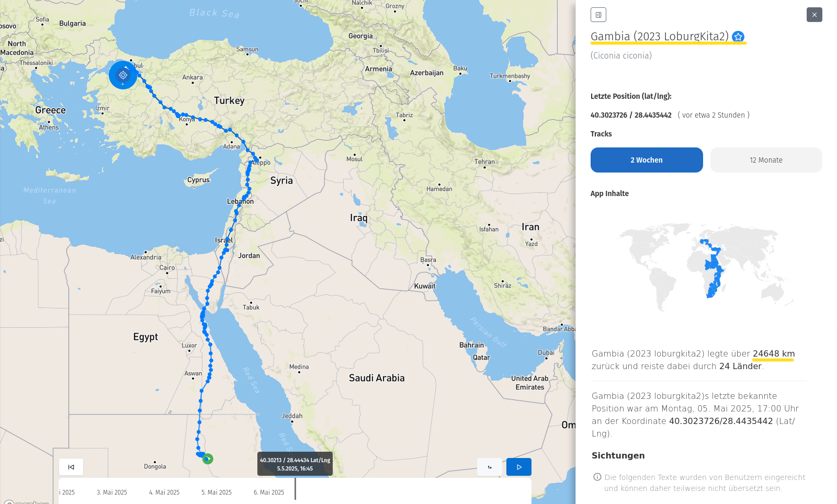Click the Gambia (2023 LoburgKita2) title
The image size is (837, 504).
pos(659,37)
